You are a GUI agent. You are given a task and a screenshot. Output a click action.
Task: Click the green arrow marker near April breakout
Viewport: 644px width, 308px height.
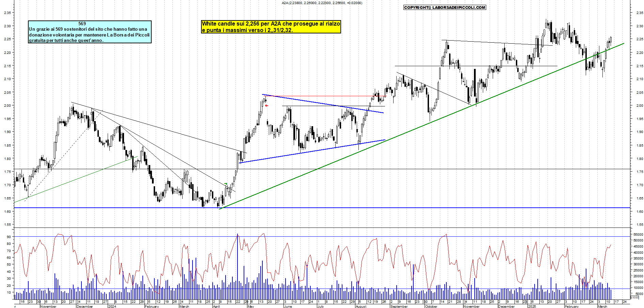[226, 184]
